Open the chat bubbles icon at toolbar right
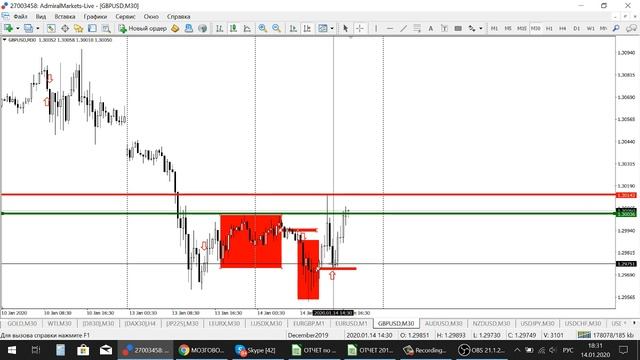640x360 pixels. pos(631,28)
